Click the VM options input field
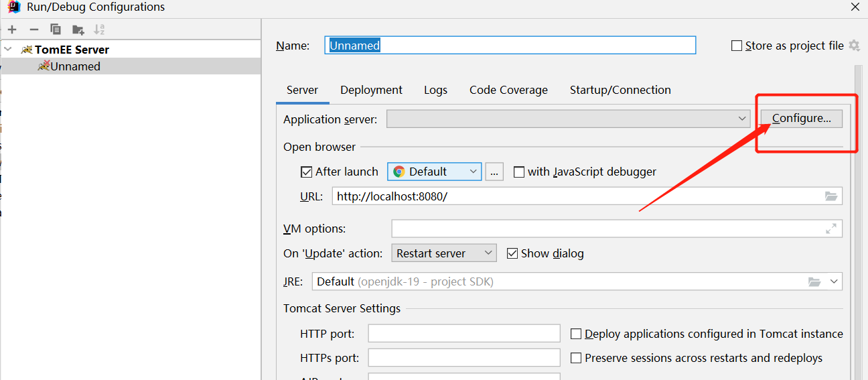The image size is (868, 380). [617, 229]
